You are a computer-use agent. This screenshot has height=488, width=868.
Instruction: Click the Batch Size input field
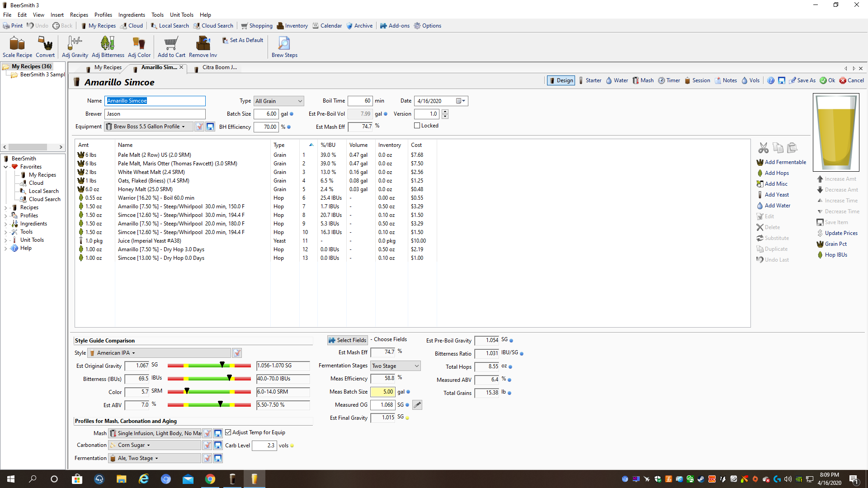[266, 114]
